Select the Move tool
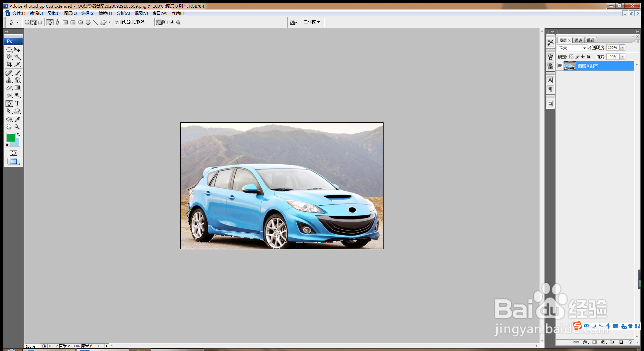 18,50
